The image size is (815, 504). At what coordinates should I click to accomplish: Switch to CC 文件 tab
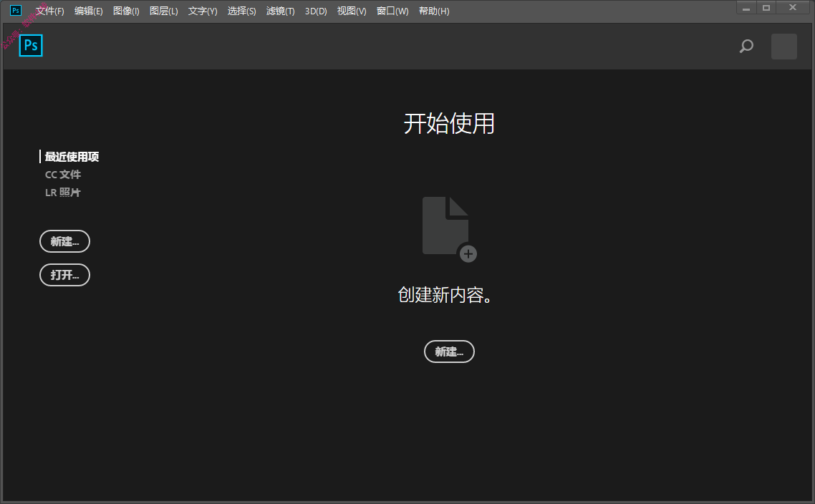tap(63, 175)
